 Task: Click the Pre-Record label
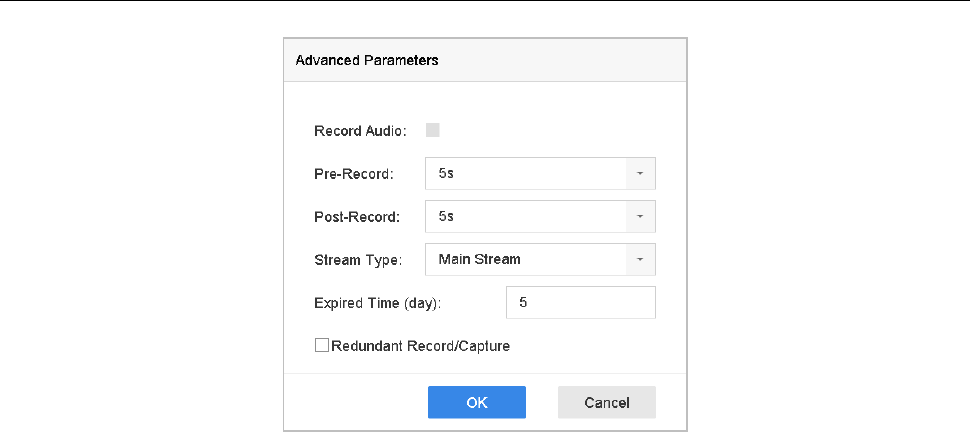point(354,174)
